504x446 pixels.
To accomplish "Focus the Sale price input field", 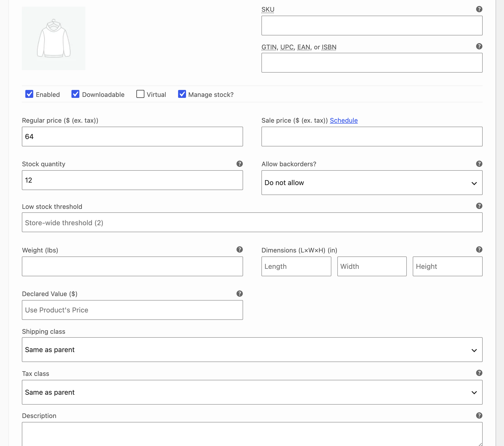I will 372,137.
